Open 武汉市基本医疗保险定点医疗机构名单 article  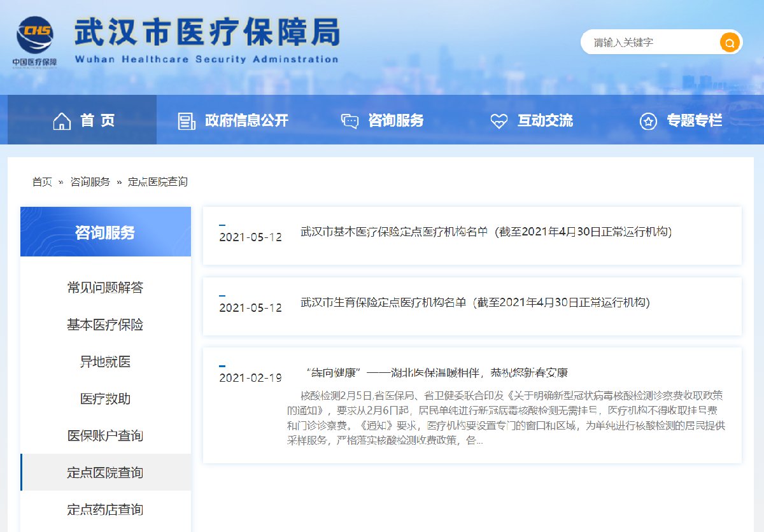486,232
